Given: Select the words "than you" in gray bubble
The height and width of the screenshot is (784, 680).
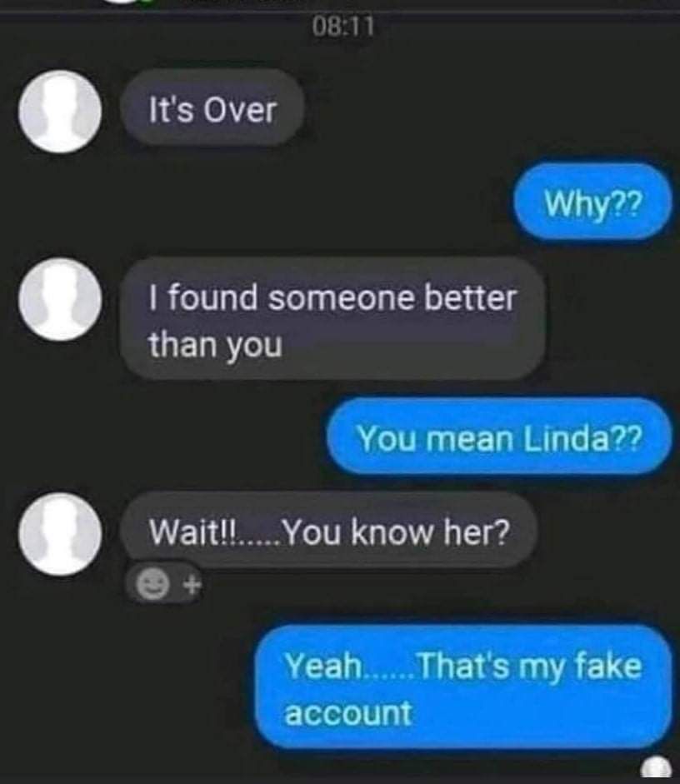Looking at the screenshot, I should (x=216, y=345).
